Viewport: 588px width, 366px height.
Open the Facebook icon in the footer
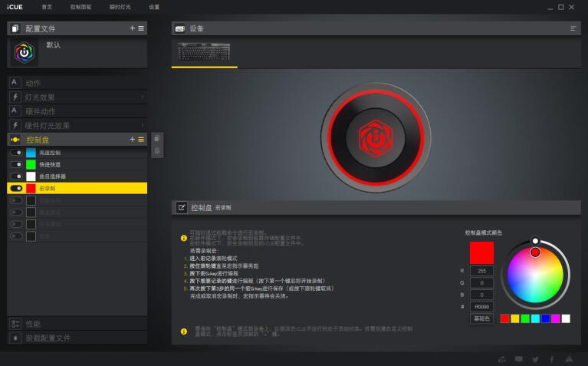[x=552, y=359]
